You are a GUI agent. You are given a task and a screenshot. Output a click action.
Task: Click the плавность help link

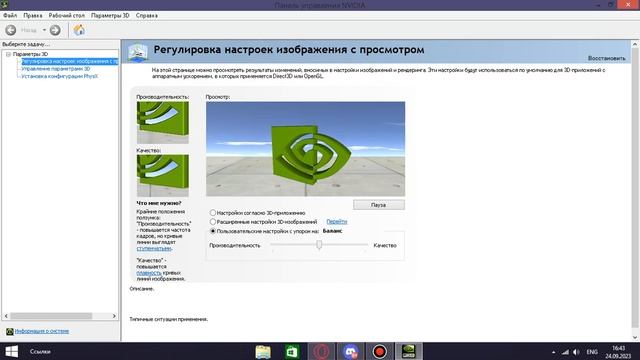click(x=149, y=273)
